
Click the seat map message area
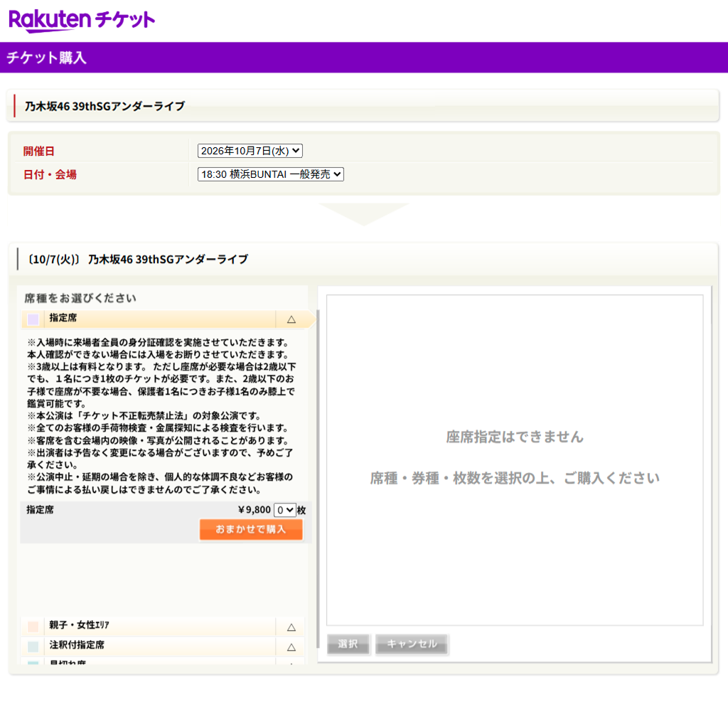coord(514,459)
